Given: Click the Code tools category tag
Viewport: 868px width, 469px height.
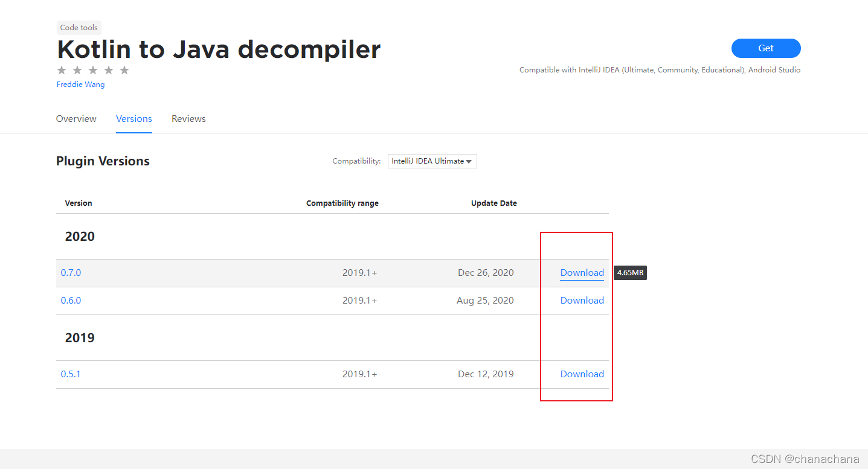Looking at the screenshot, I should point(79,28).
